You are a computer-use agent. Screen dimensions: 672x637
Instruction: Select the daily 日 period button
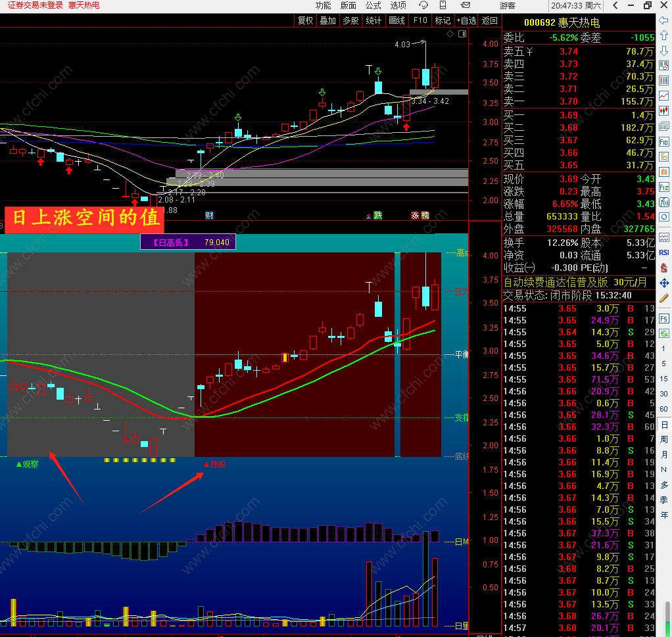(x=663, y=425)
